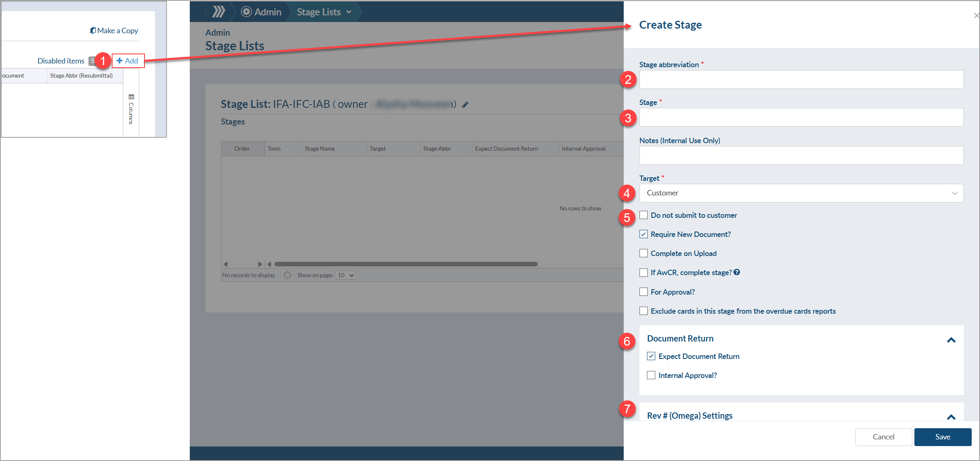Click the pencil icon beside Stage List title
The height and width of the screenshot is (461, 980).
(465, 105)
